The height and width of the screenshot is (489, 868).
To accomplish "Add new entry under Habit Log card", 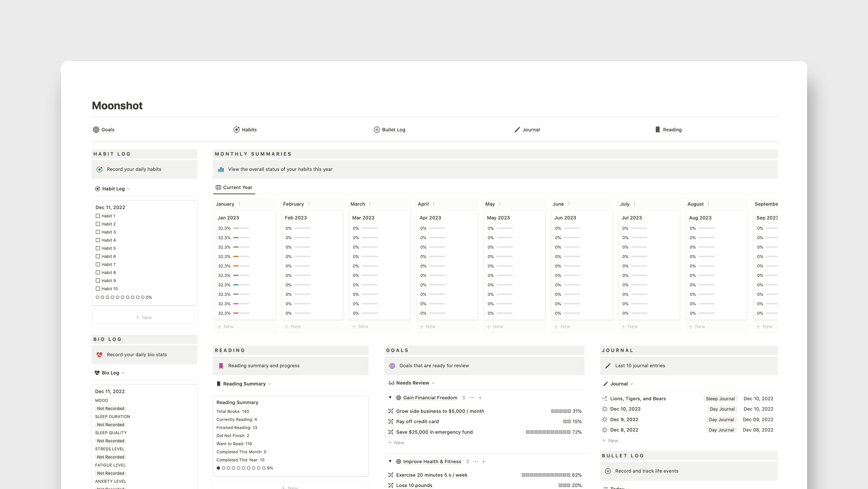I will (144, 318).
